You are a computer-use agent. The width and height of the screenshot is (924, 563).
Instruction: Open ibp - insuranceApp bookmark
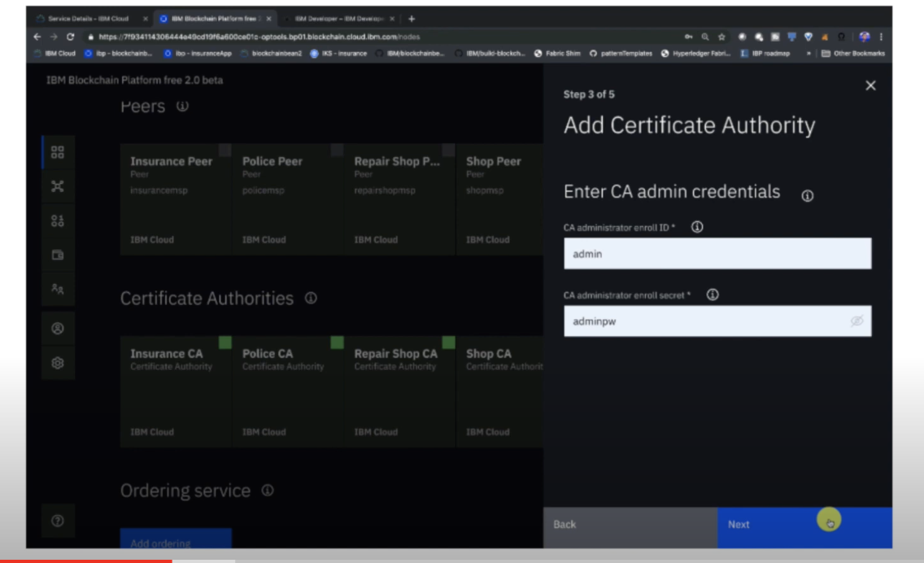[x=198, y=53]
